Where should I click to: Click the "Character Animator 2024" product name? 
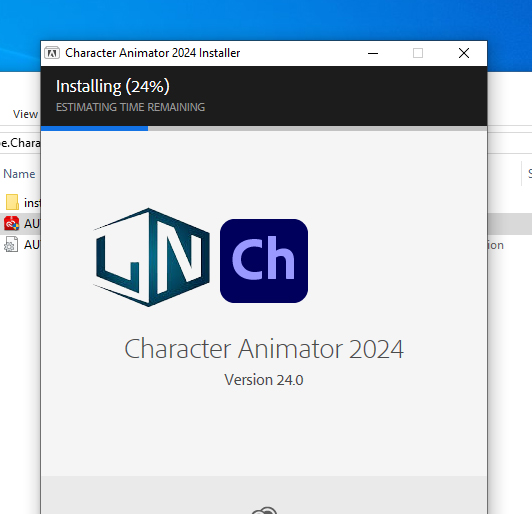click(x=264, y=348)
